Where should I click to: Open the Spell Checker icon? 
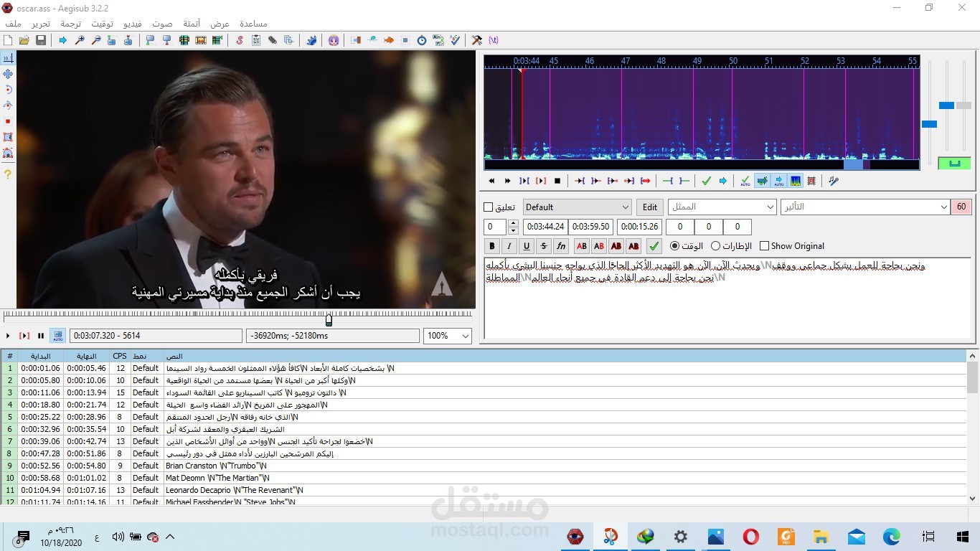point(455,40)
